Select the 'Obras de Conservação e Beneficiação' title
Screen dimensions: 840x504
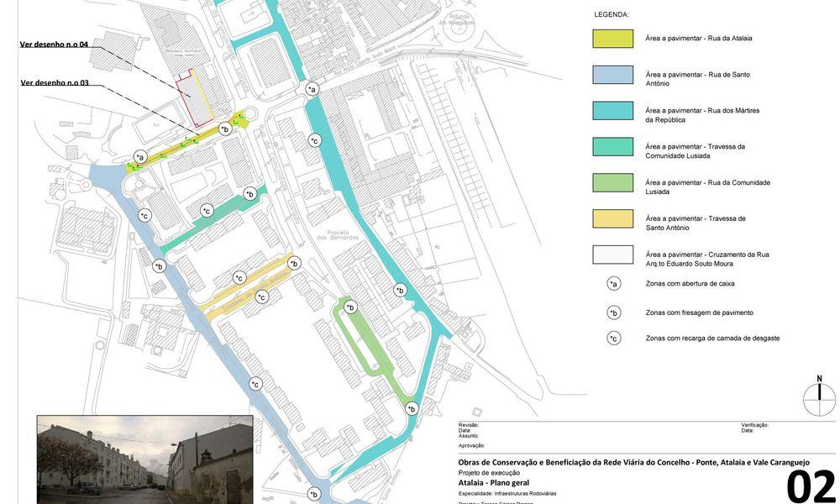click(633, 462)
